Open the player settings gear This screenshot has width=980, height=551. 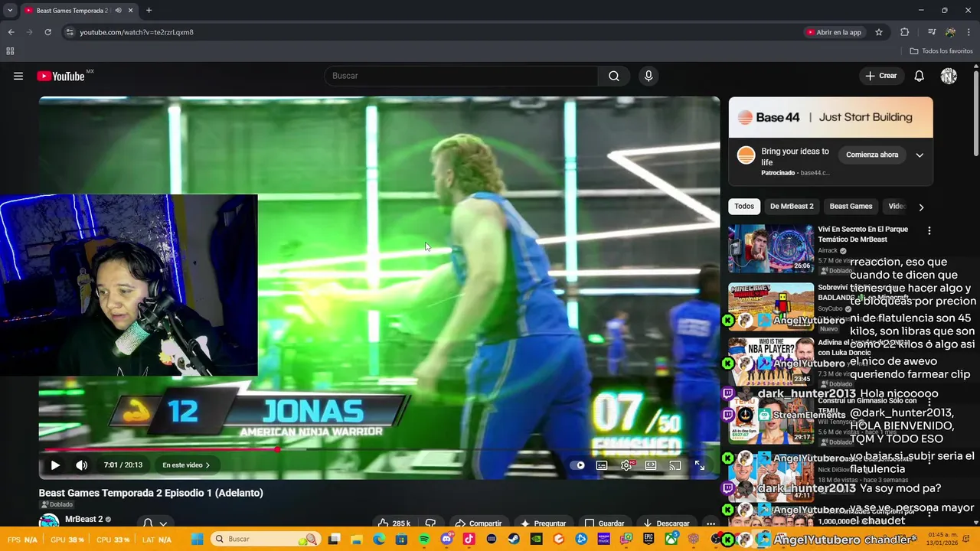(626, 465)
